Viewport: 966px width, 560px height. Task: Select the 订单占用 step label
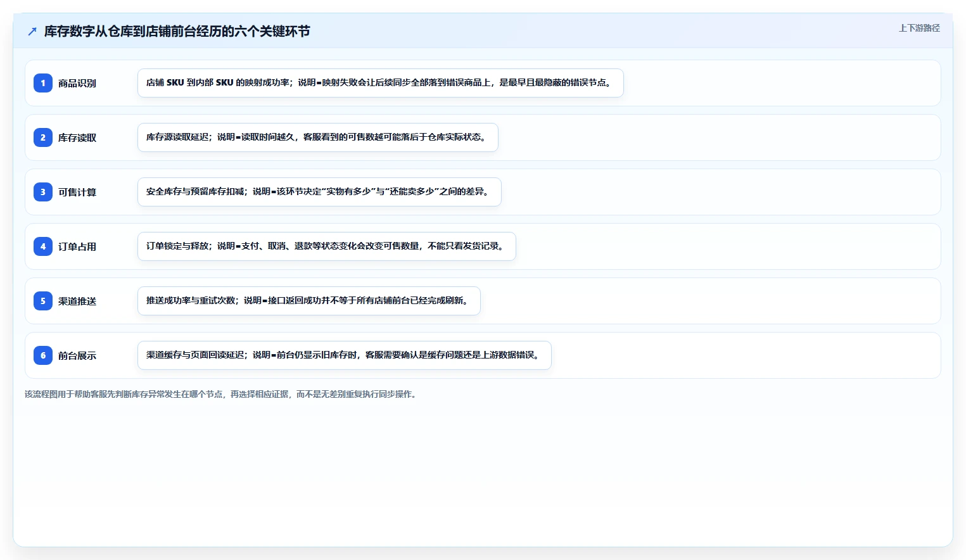point(77,246)
